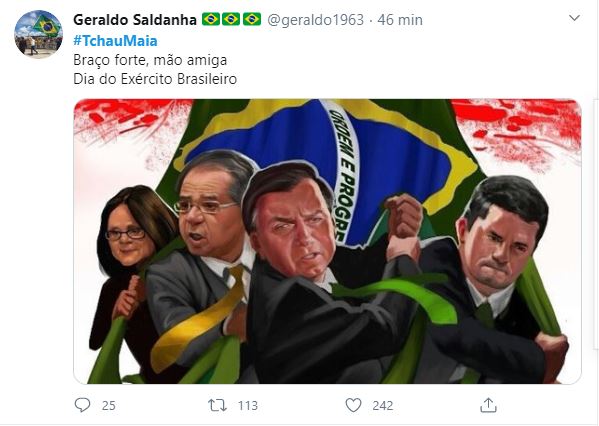This screenshot has height=426, width=599.
Task: View the attached caricature image
Action: tap(327, 241)
